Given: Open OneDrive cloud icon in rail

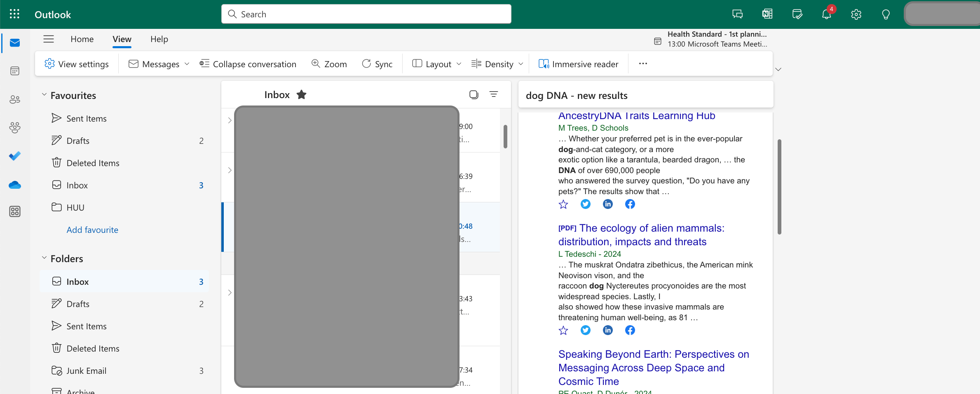Looking at the screenshot, I should click(15, 185).
